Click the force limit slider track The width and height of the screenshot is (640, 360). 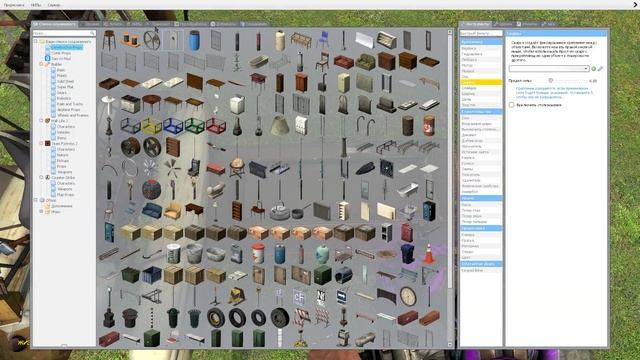pyautogui.click(x=568, y=81)
